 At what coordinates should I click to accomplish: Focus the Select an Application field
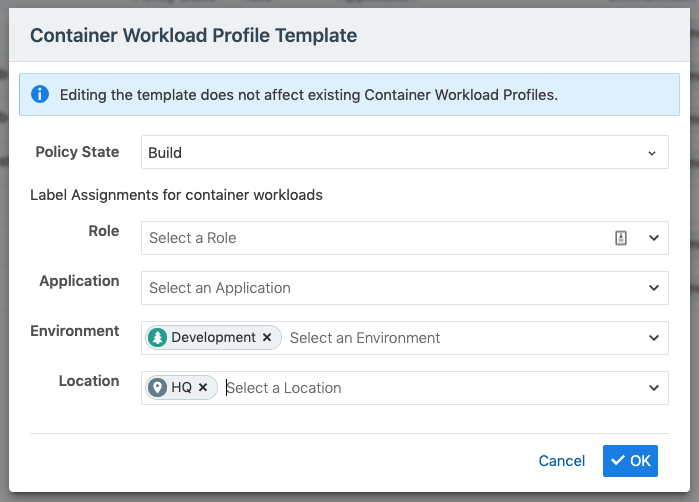(390, 288)
